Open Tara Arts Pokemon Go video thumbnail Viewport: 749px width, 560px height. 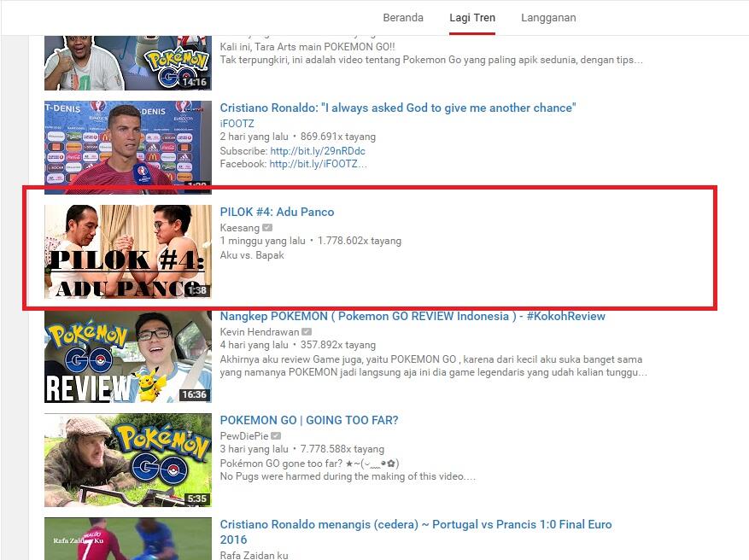click(x=128, y=62)
